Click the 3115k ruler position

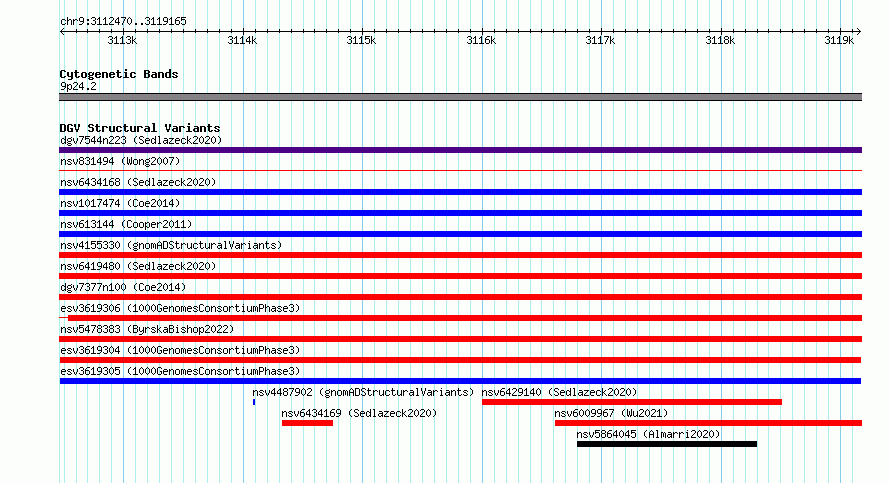361,40
